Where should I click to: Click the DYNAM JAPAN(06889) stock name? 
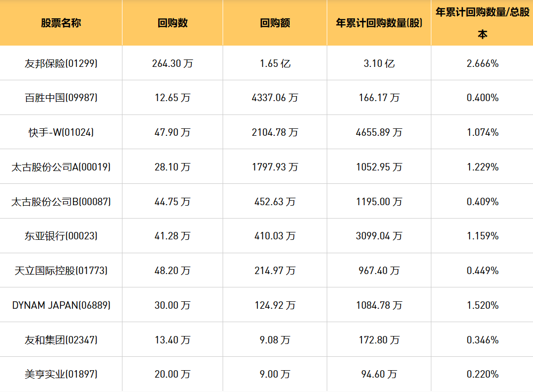coord(61,305)
